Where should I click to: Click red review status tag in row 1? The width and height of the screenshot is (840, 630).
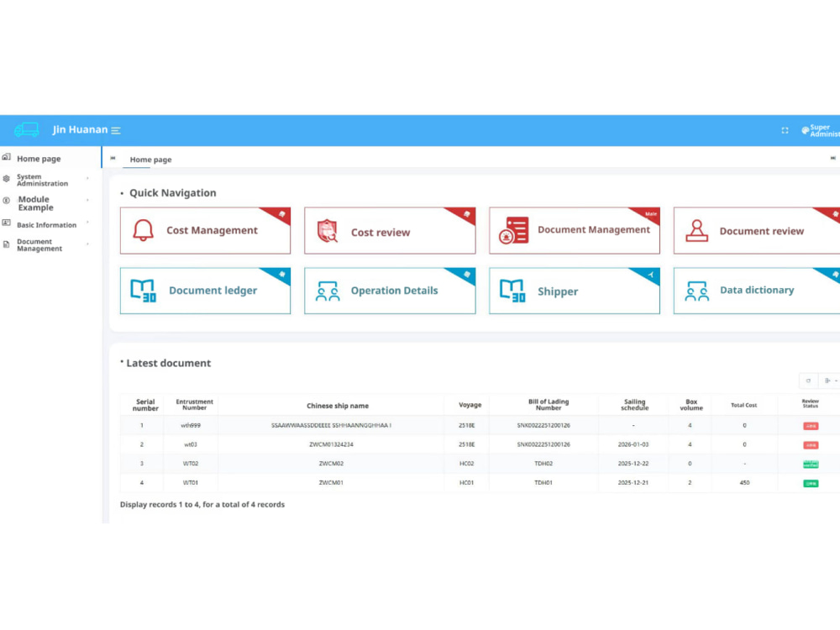click(811, 426)
